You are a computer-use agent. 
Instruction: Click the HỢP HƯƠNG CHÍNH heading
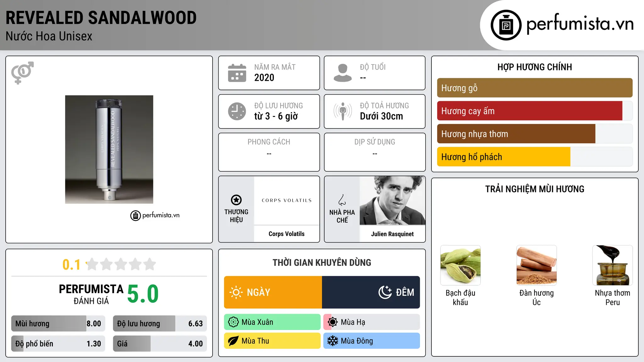point(535,67)
